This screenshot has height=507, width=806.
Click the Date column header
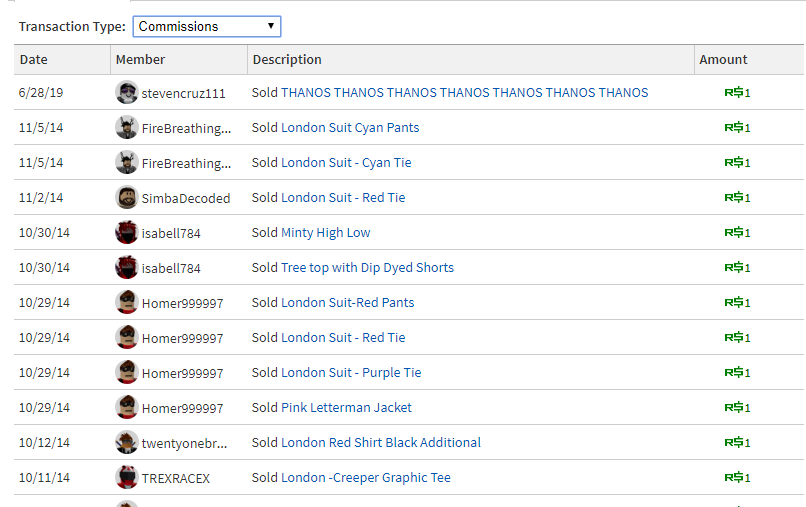click(33, 60)
